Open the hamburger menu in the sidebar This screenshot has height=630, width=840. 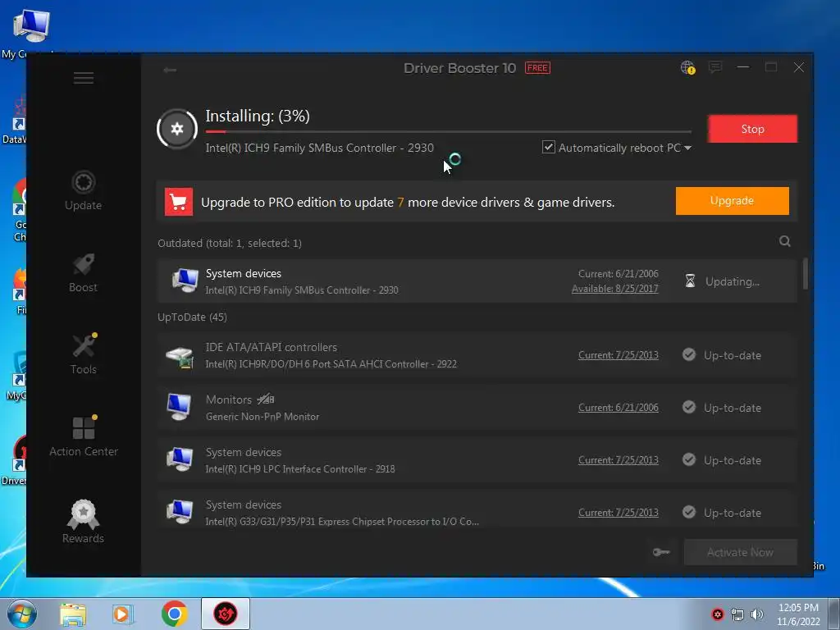(x=84, y=78)
